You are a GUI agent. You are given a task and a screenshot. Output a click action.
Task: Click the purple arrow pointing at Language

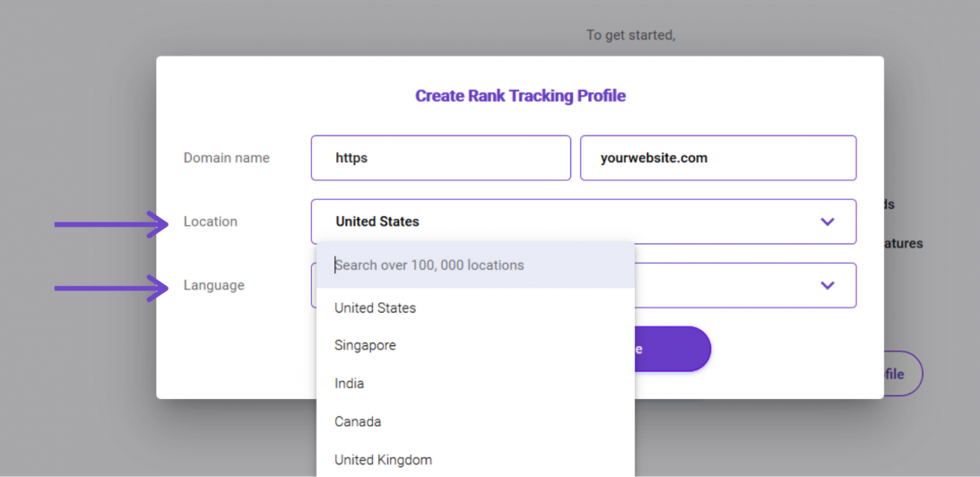tap(111, 288)
